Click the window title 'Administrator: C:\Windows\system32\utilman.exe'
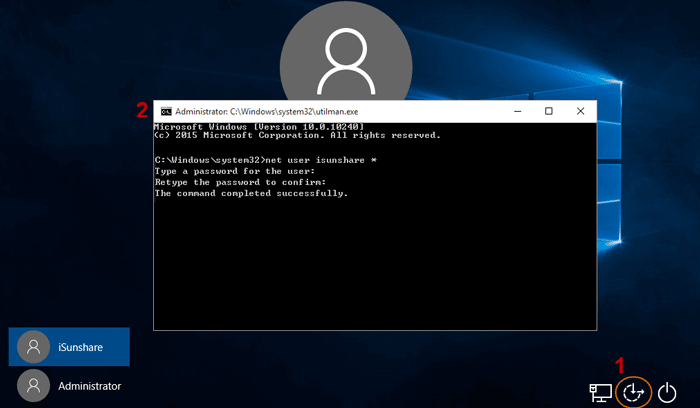700x408 pixels. 267,112
